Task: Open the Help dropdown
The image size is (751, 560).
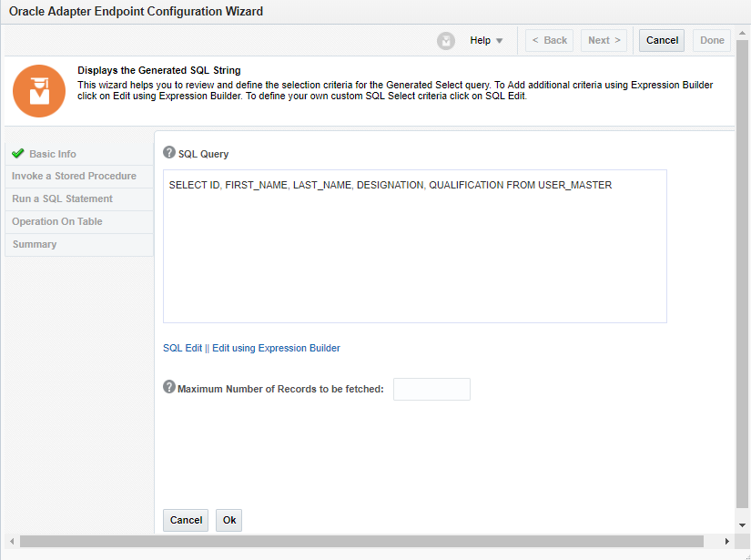Action: [x=486, y=40]
